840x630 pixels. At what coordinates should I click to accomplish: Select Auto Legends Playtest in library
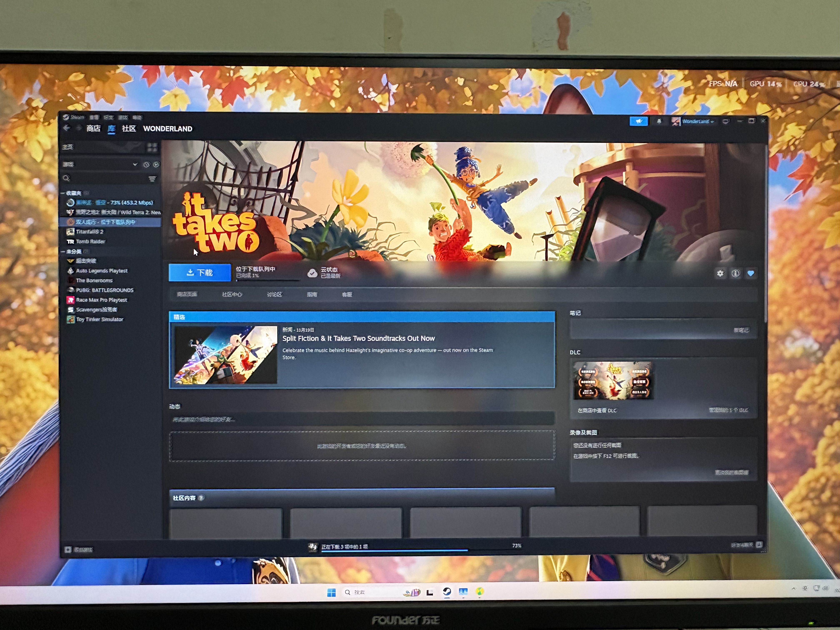[102, 271]
